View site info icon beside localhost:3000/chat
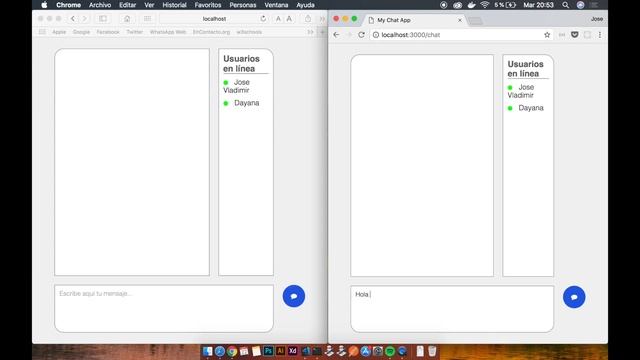 tap(376, 35)
